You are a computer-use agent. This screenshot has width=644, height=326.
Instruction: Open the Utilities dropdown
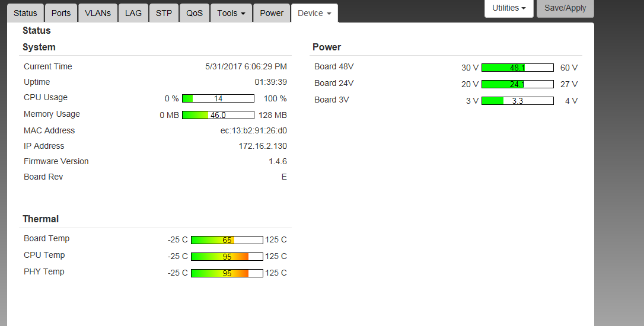(509, 8)
